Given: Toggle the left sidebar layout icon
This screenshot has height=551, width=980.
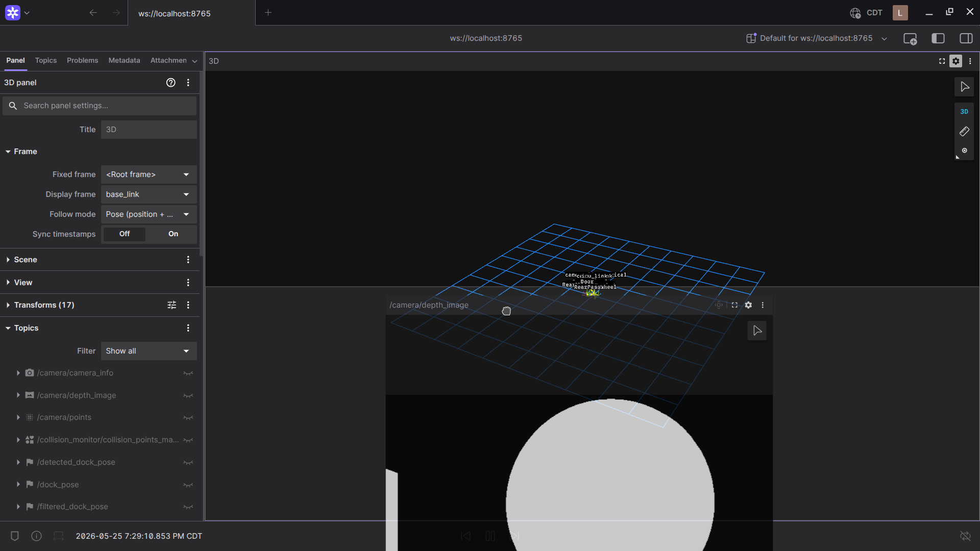Looking at the screenshot, I should pos(938,39).
